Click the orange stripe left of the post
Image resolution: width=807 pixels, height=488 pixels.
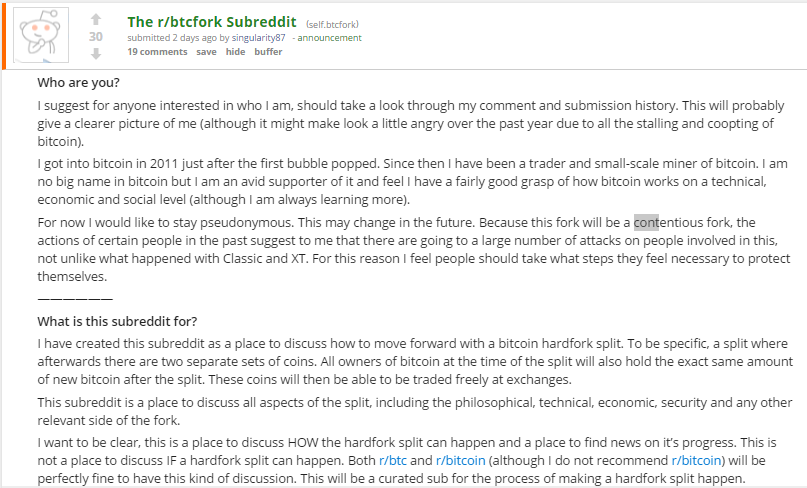point(3,36)
